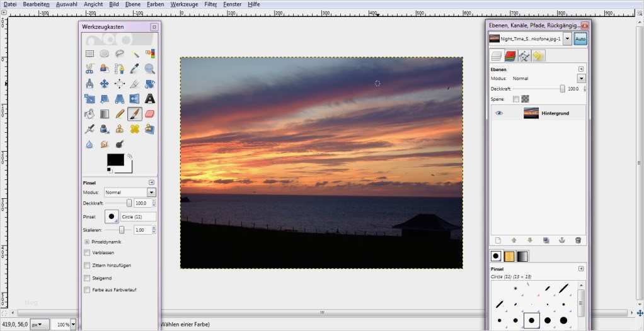Select the Move tool
This screenshot has width=644, height=331.
[x=105, y=84]
